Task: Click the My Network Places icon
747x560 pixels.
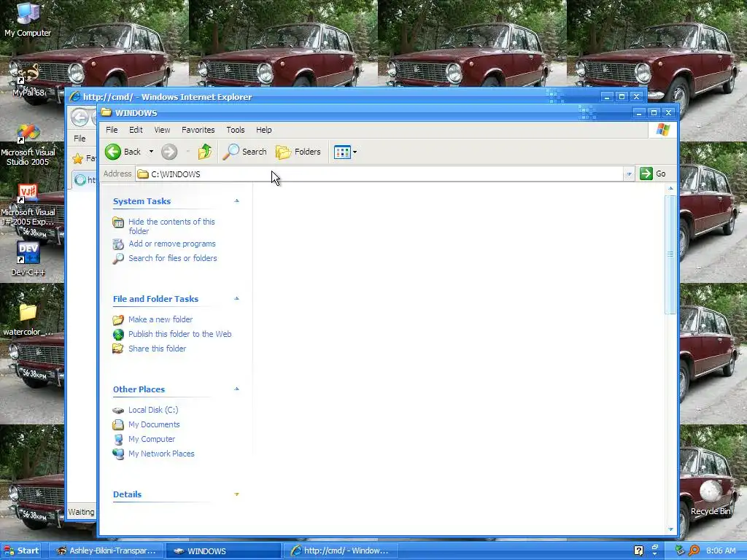Action: pos(118,454)
